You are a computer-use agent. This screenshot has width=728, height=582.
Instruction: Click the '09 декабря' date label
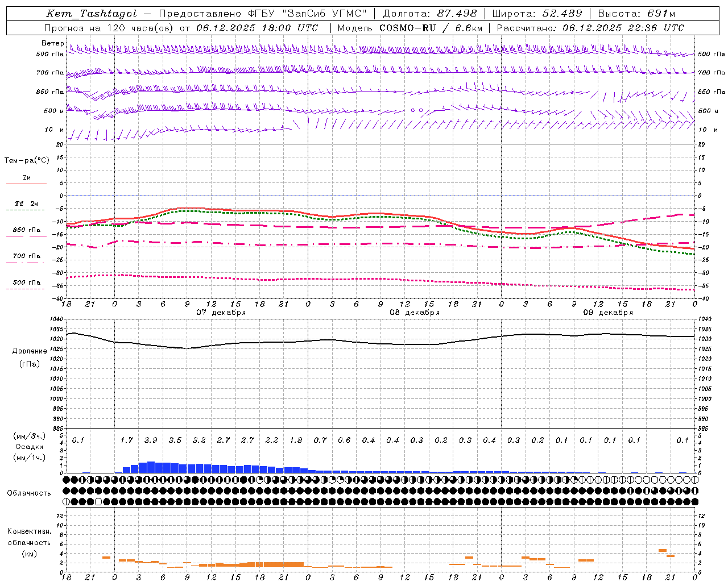point(608,313)
